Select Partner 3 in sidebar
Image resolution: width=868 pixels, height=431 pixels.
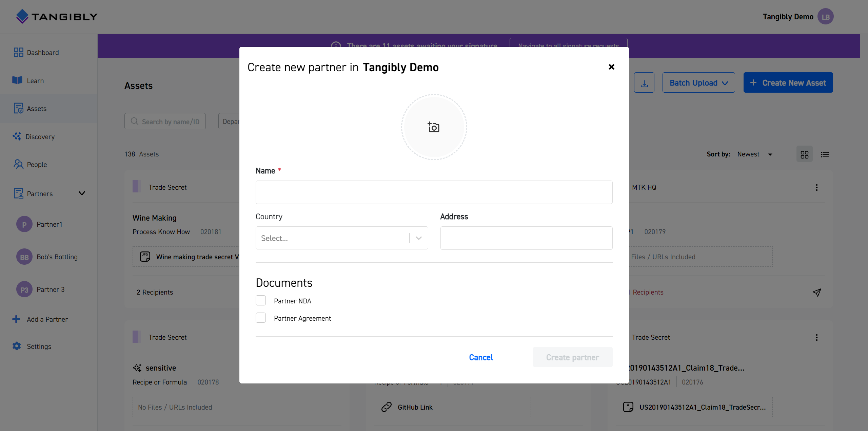(x=51, y=289)
